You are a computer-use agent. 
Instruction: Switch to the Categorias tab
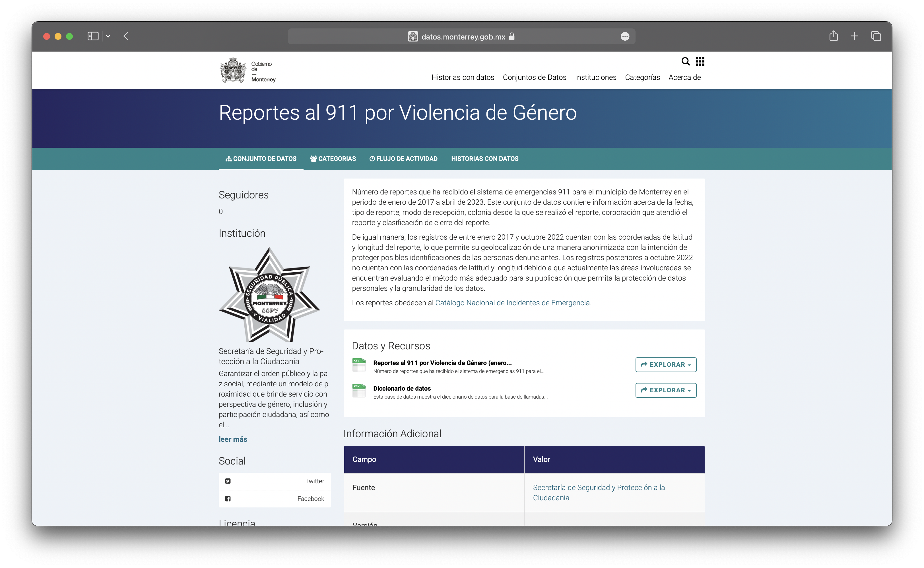tap(333, 159)
